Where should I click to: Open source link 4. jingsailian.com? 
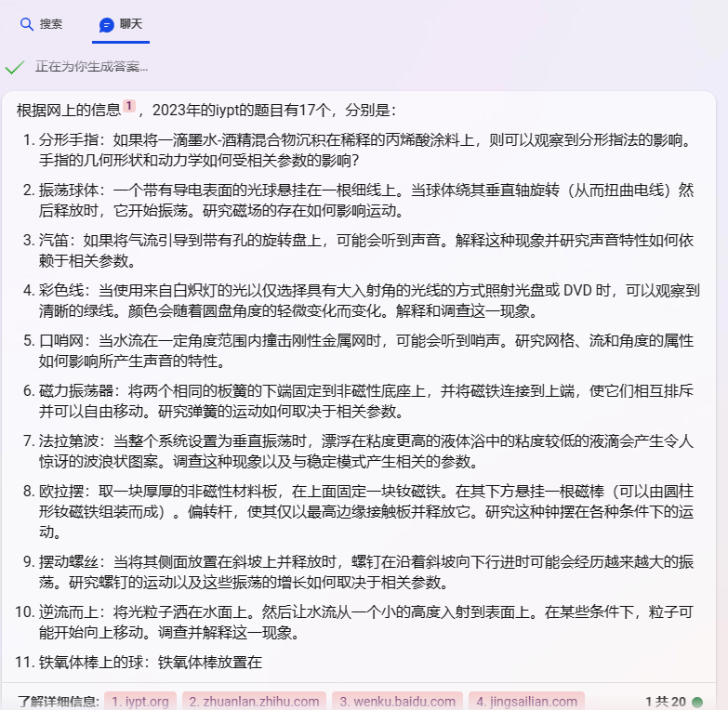(x=526, y=701)
